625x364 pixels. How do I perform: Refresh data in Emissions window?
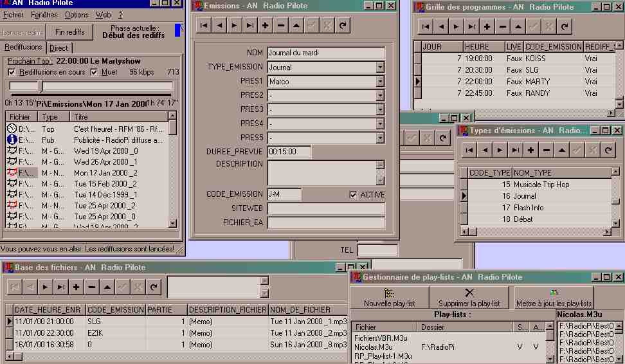click(x=343, y=26)
